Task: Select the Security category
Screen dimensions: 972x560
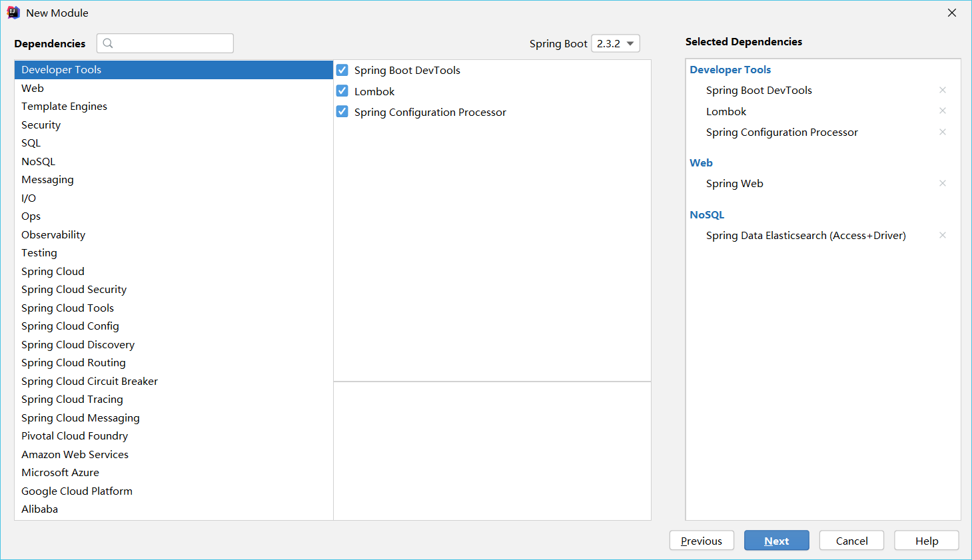Action: coord(174,125)
